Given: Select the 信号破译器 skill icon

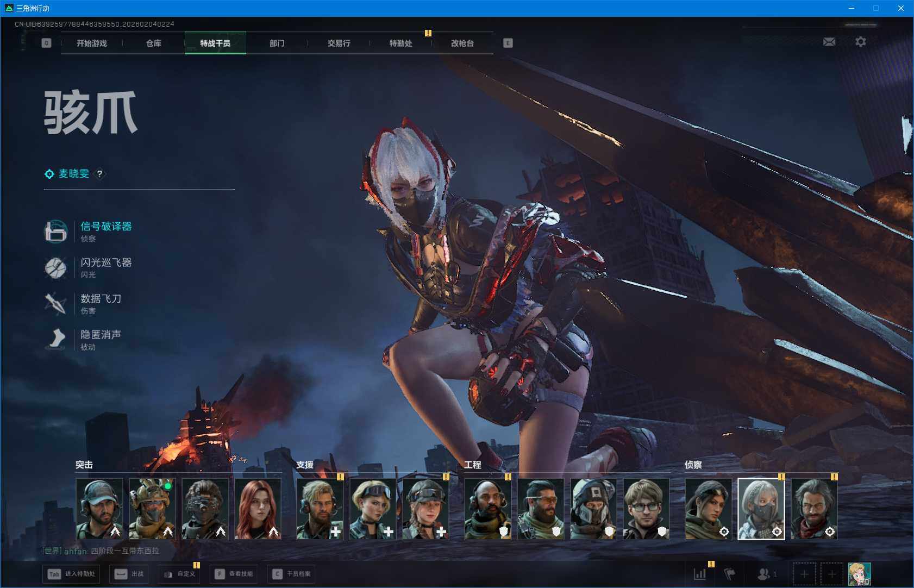Looking at the screenshot, I should pos(55,232).
